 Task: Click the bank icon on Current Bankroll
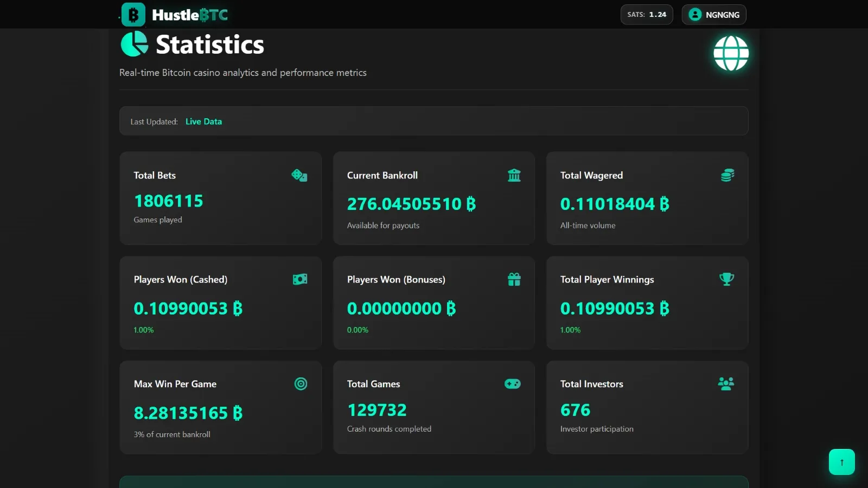(514, 175)
